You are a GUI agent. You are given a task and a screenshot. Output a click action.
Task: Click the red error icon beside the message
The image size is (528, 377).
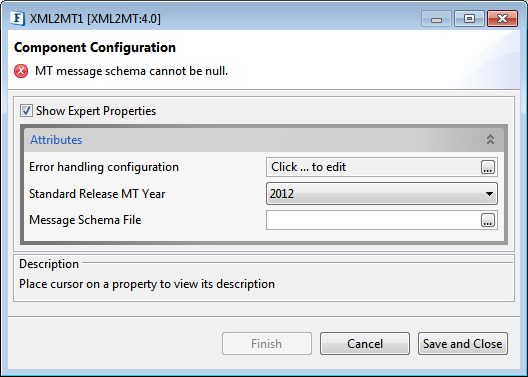click(21, 71)
